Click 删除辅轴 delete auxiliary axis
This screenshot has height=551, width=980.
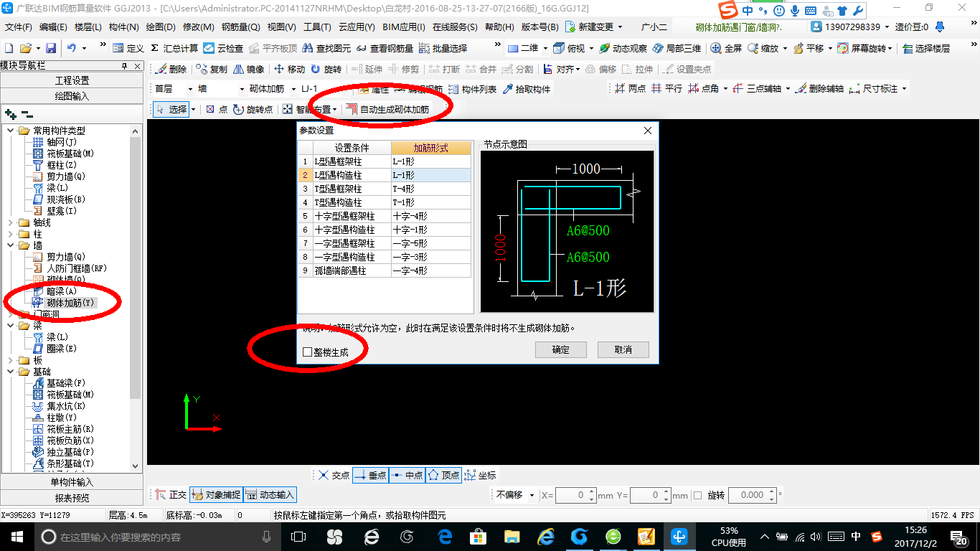pos(819,89)
